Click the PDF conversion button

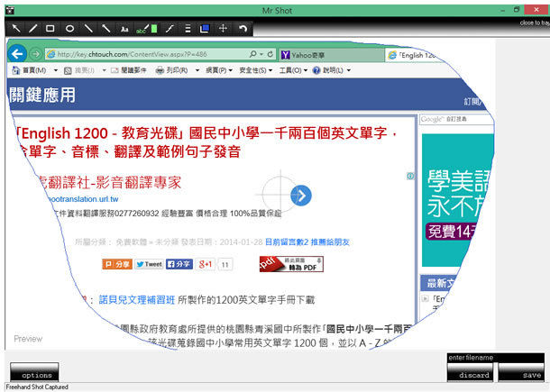(x=291, y=263)
